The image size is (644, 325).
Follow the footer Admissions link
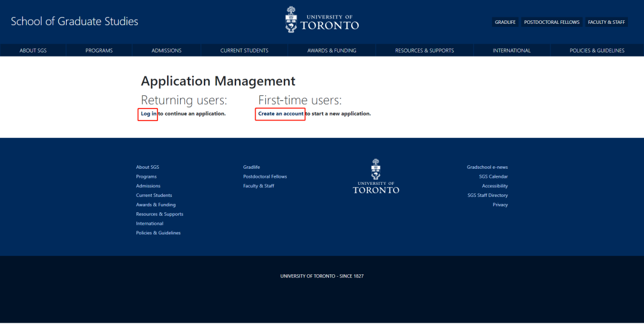pos(148,186)
